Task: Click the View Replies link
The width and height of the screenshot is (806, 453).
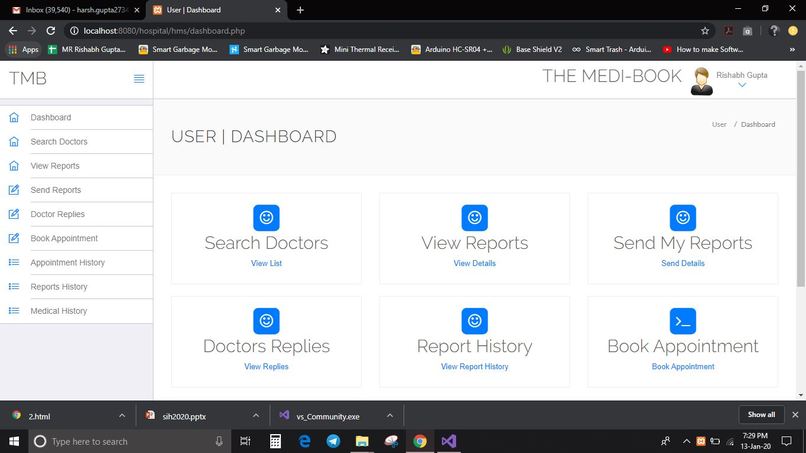Action: [266, 367]
